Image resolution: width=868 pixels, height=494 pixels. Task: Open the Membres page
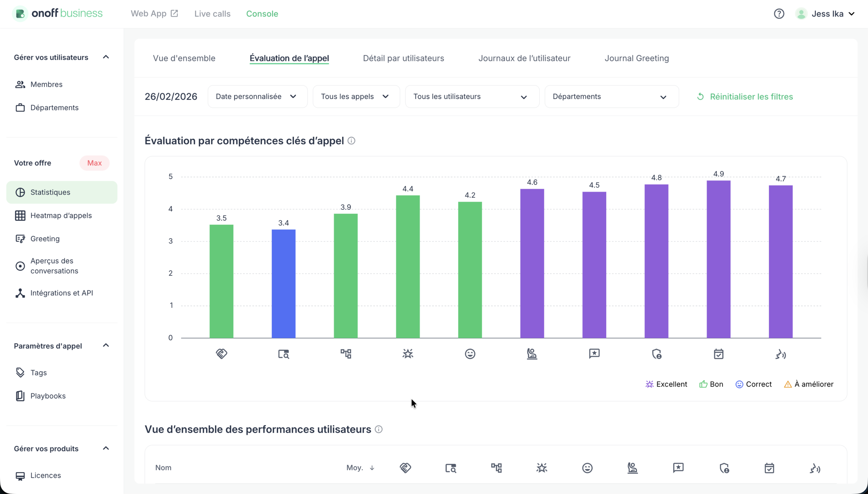[x=46, y=84]
